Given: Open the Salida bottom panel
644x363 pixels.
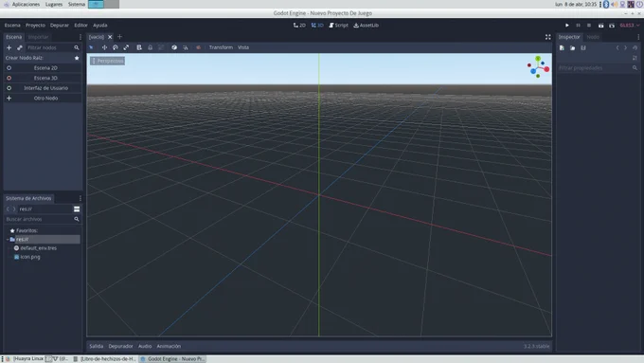Looking at the screenshot, I should coord(96,346).
